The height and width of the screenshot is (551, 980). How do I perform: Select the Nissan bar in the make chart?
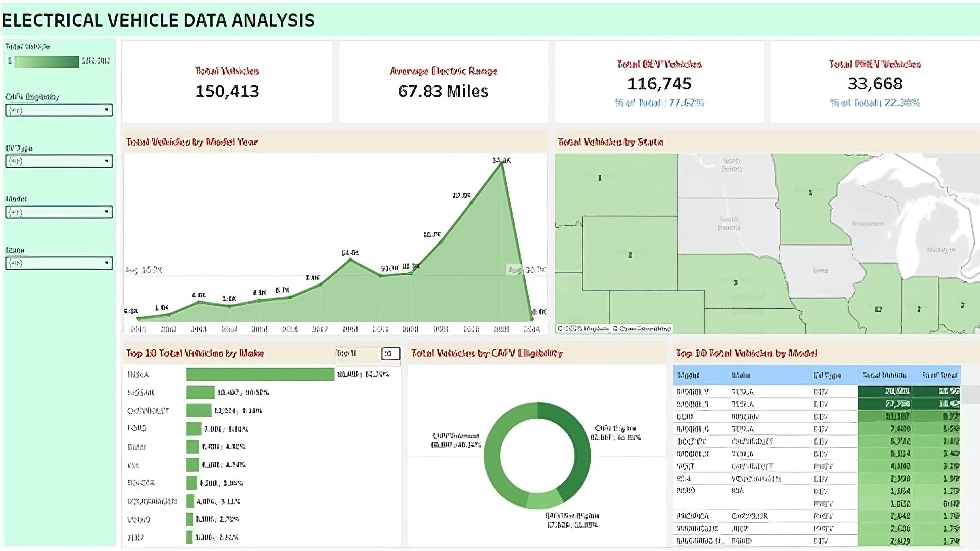(200, 392)
